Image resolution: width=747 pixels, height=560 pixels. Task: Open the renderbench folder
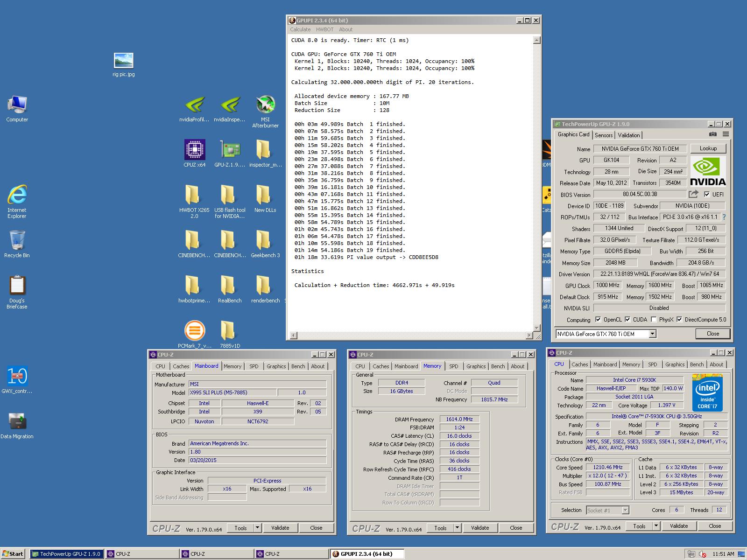pyautogui.click(x=265, y=289)
